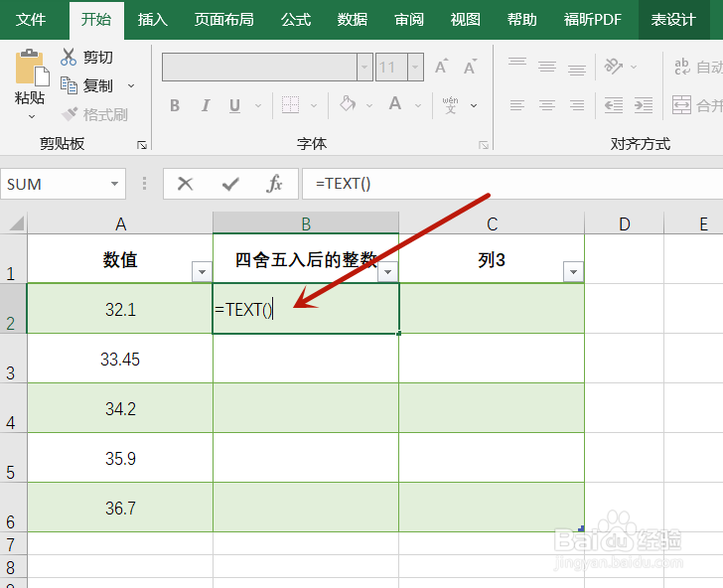Viewport: 723px width, 588px height.
Task: Click the Paste clipboard icon
Action: point(32,69)
